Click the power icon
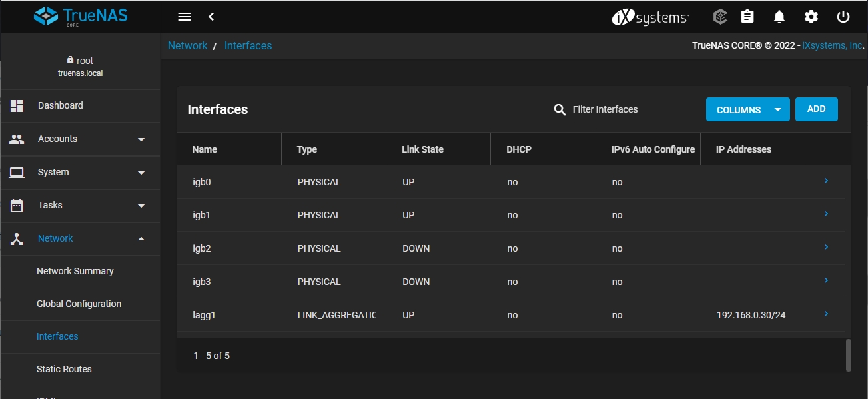This screenshot has width=868, height=399. point(843,17)
